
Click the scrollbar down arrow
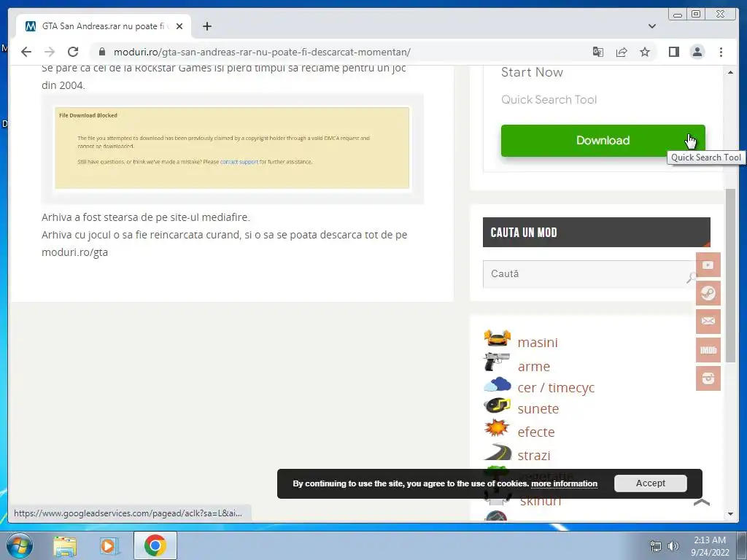[730, 514]
